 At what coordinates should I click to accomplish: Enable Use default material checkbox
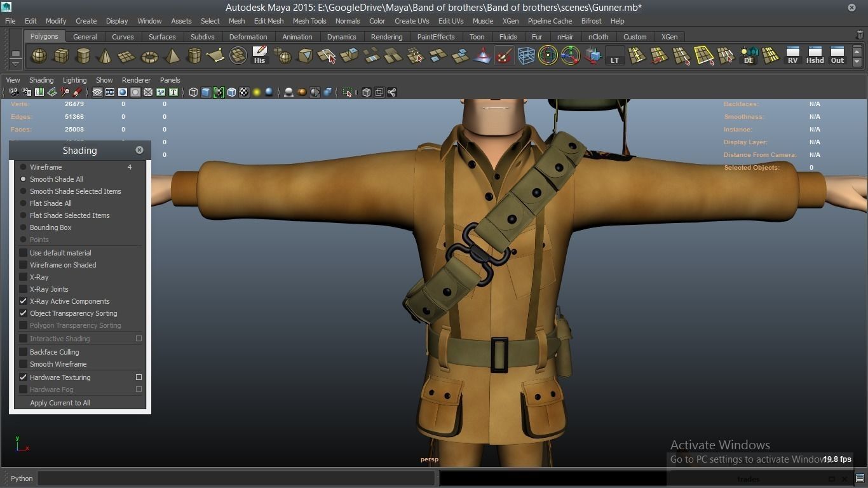point(24,253)
